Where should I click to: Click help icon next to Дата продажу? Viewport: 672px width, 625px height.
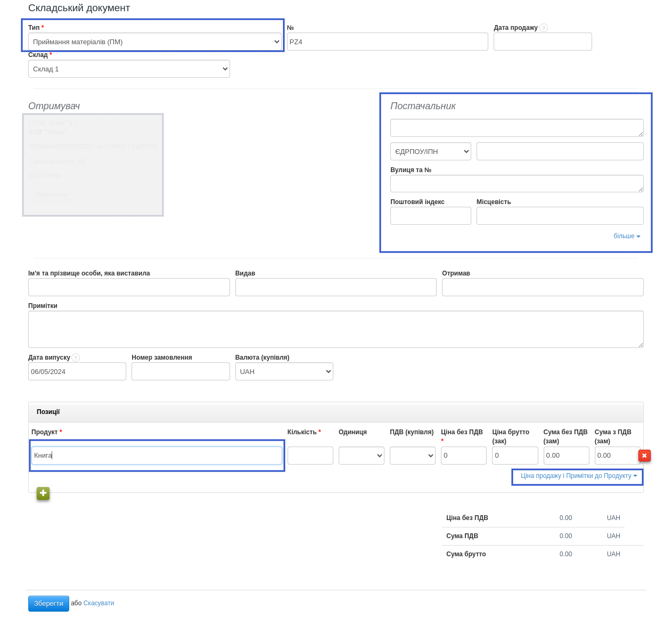coord(544,28)
